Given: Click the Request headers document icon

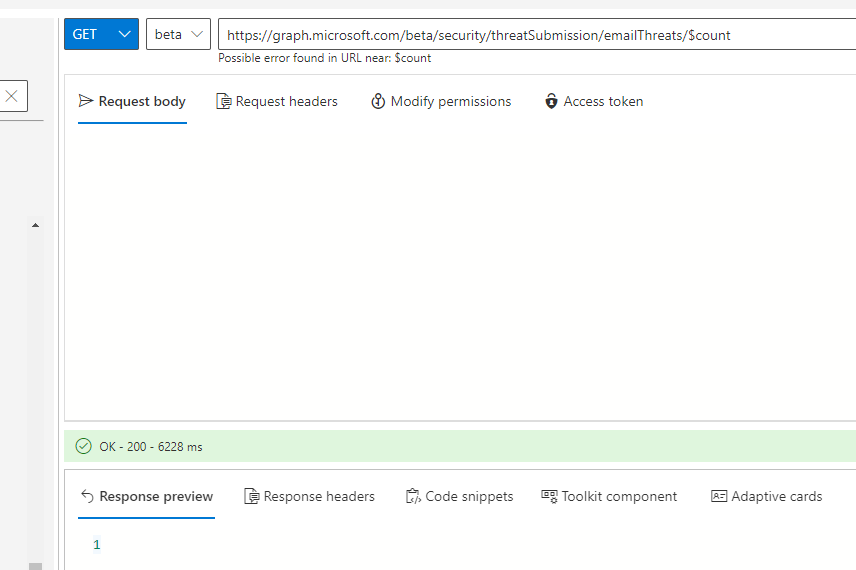Looking at the screenshot, I should [x=223, y=102].
